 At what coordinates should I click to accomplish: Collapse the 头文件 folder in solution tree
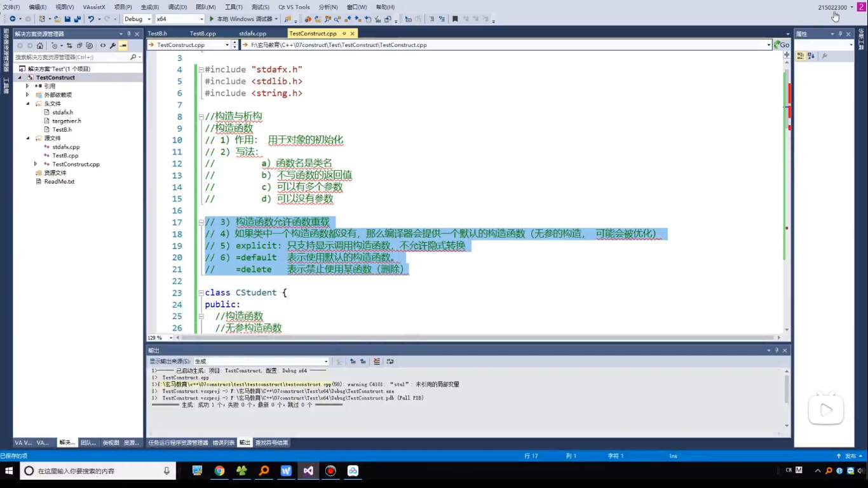pyautogui.click(x=28, y=104)
